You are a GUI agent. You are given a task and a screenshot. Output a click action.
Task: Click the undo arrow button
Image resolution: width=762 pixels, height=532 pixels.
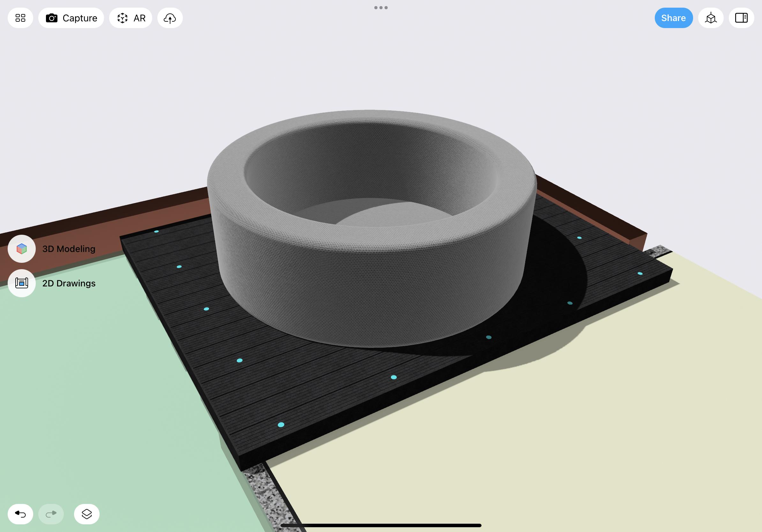coord(20,514)
